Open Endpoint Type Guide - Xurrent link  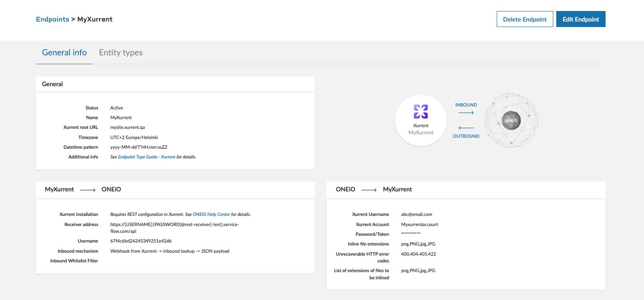click(x=147, y=157)
